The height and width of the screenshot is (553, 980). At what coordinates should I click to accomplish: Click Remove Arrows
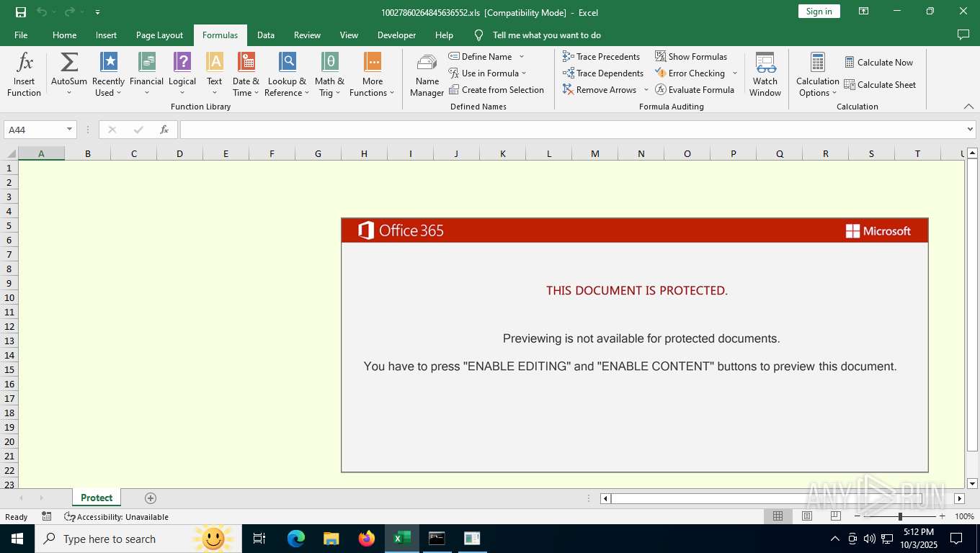point(600,89)
